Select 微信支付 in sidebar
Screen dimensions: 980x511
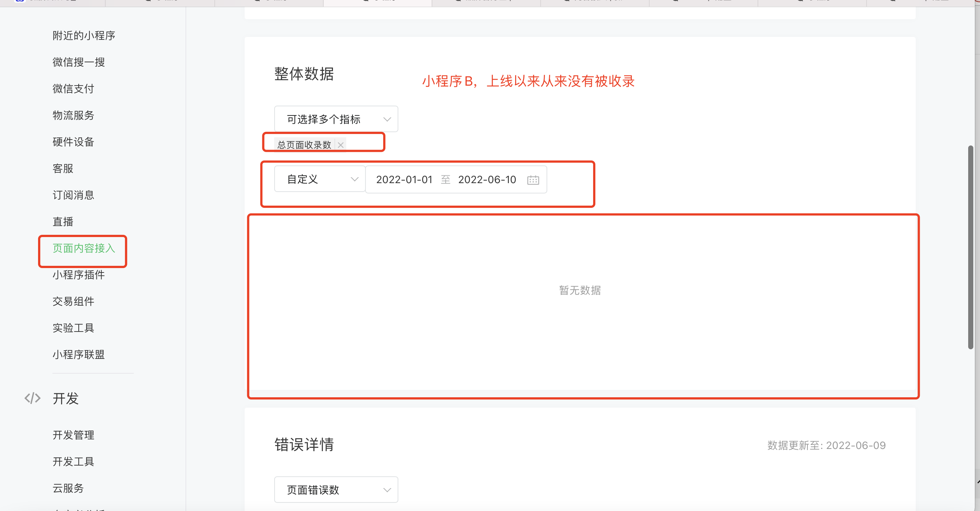coord(73,89)
